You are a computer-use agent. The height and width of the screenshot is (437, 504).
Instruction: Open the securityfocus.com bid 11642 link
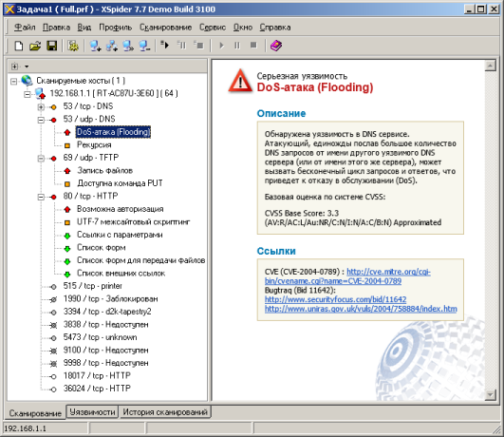click(x=335, y=299)
